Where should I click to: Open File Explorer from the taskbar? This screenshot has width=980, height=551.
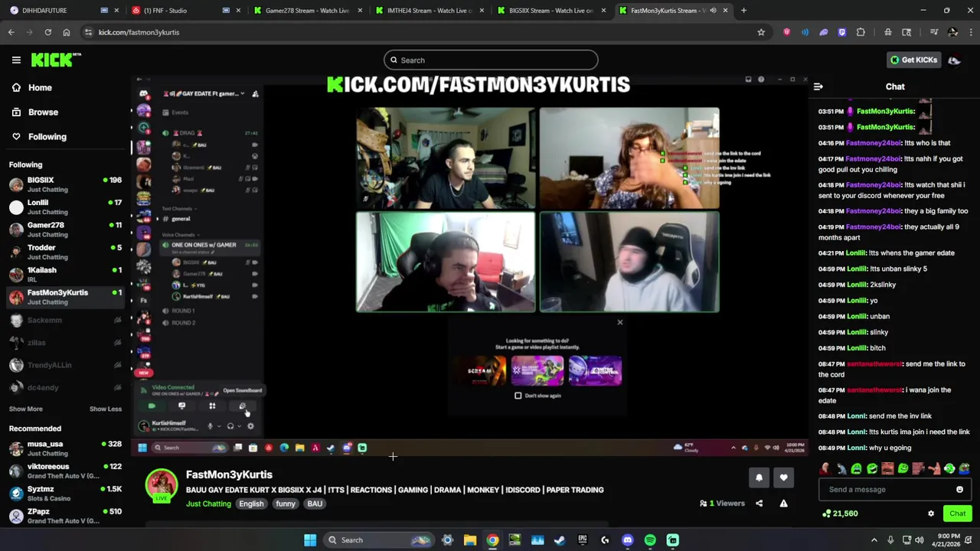click(x=470, y=540)
